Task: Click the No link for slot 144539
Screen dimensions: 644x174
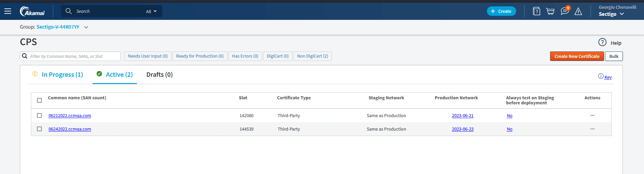Action: [x=509, y=129]
